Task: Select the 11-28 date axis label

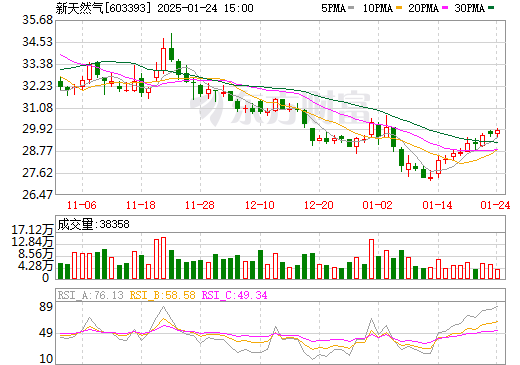Action: 200,205
